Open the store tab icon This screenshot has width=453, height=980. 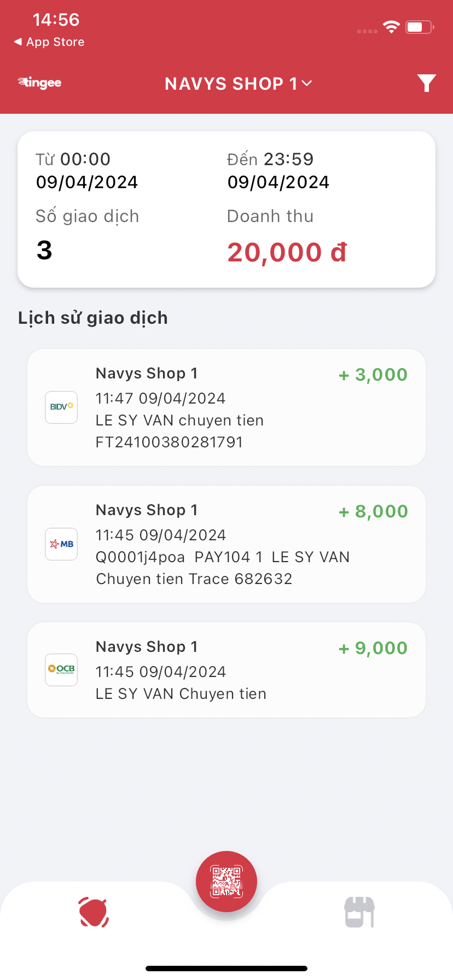click(x=359, y=912)
